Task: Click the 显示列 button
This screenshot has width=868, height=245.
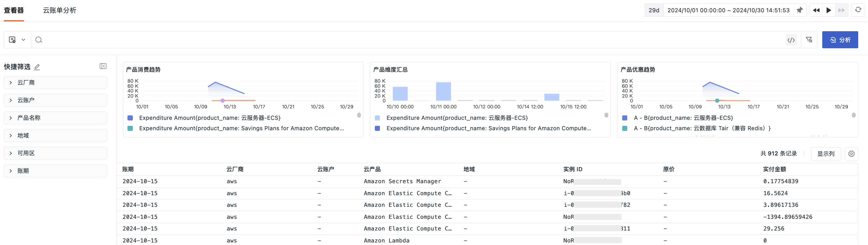Action: click(825, 154)
